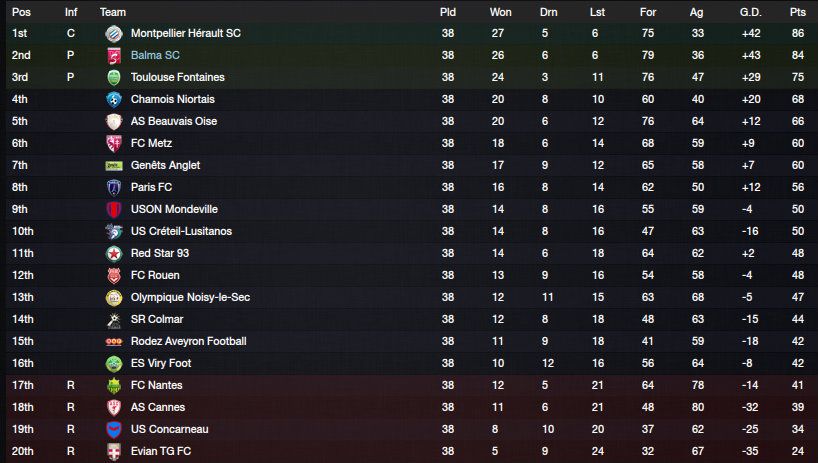Open the Olympique Noisy-le-Sec team link
The image size is (818, 463).
[x=190, y=297]
